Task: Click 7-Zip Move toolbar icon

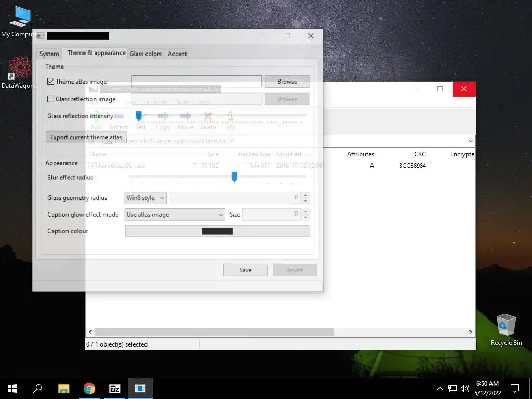Action: pos(185,121)
